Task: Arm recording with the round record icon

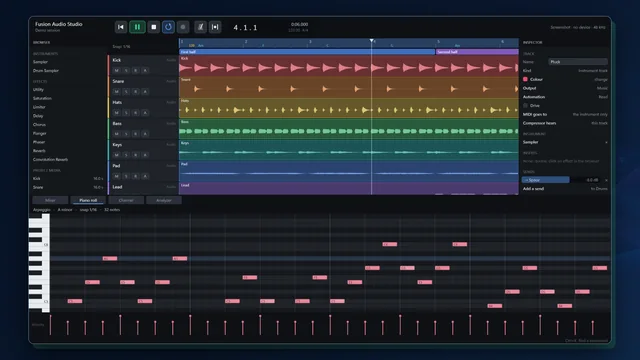Action: click(183, 27)
